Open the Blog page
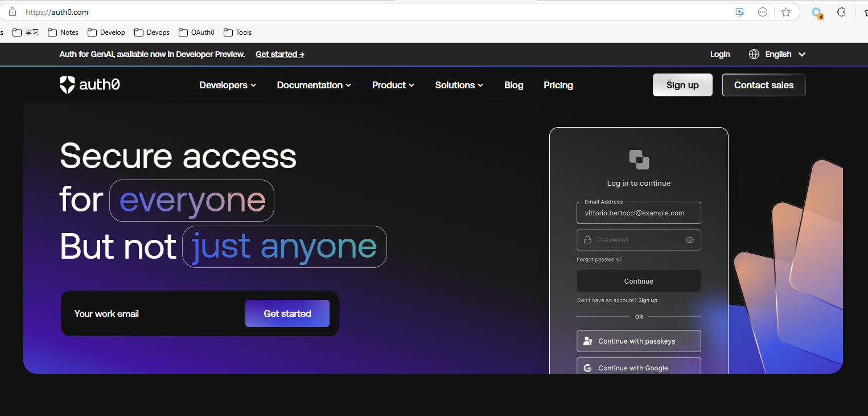The width and height of the screenshot is (868, 416). (x=513, y=85)
